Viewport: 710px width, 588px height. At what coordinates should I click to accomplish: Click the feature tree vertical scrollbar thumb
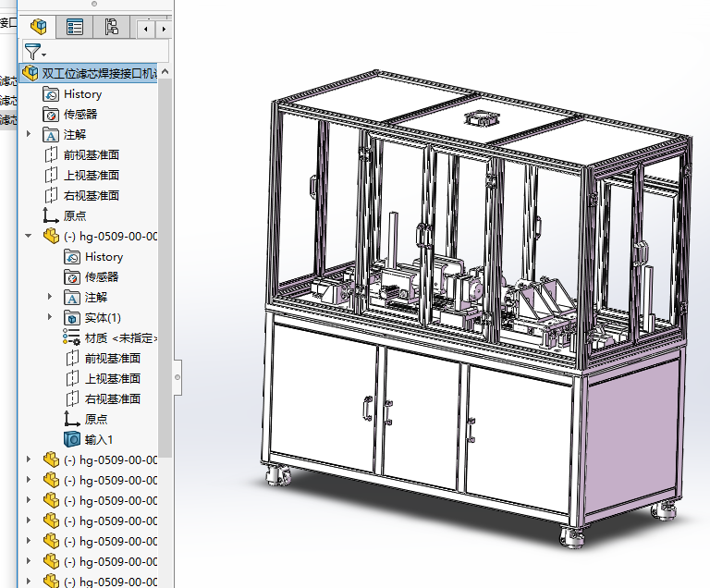click(x=165, y=268)
